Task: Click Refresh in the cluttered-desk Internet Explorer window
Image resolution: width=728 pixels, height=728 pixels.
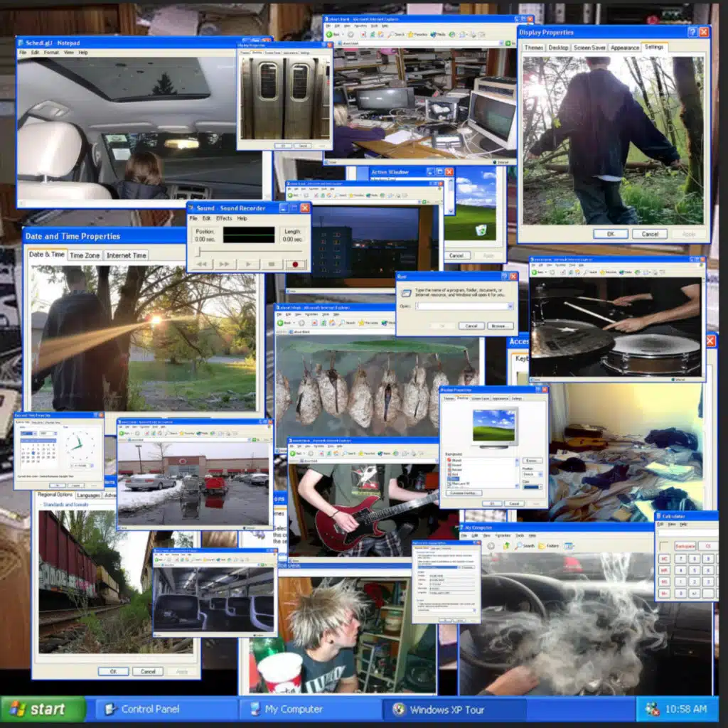Action: click(x=373, y=34)
